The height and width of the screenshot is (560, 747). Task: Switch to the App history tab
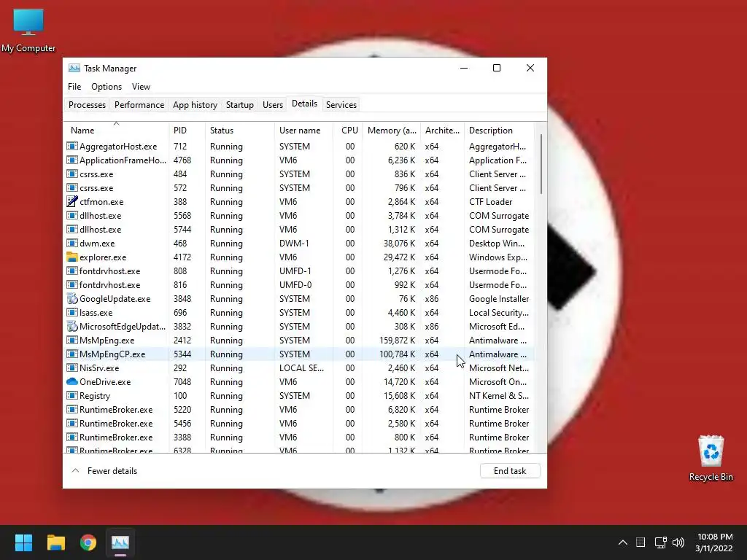pos(195,105)
